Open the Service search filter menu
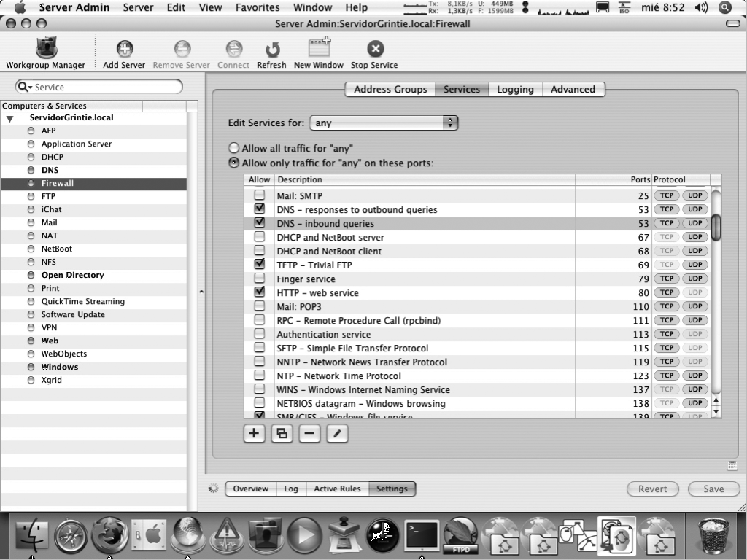The image size is (747, 560). (x=25, y=87)
